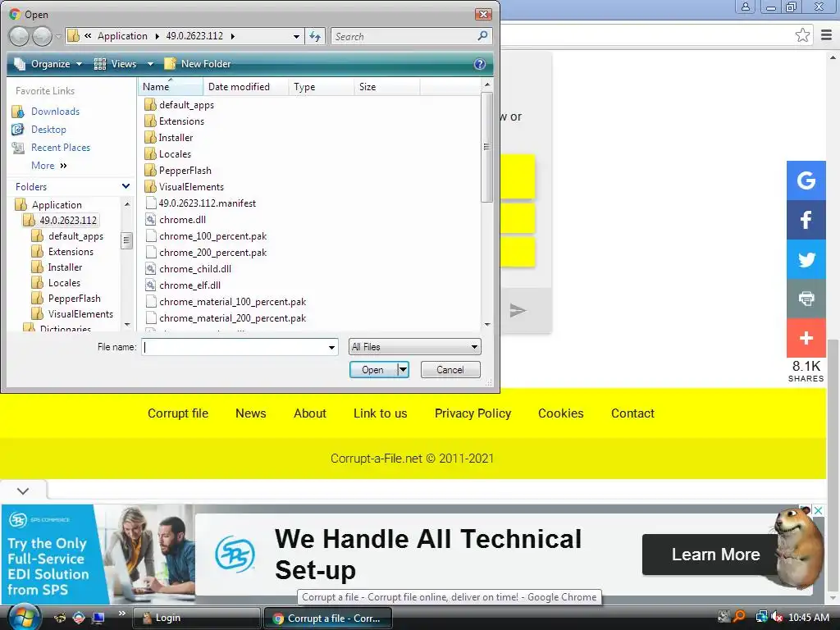The width and height of the screenshot is (840, 630).
Task: Select Application folder in folder tree
Action: coord(57,204)
